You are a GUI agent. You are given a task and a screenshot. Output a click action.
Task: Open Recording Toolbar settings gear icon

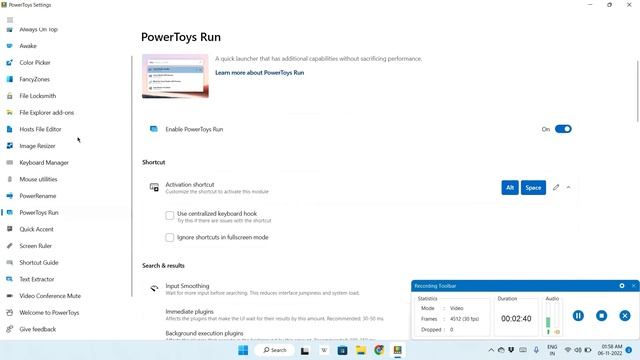pyautogui.click(x=622, y=286)
